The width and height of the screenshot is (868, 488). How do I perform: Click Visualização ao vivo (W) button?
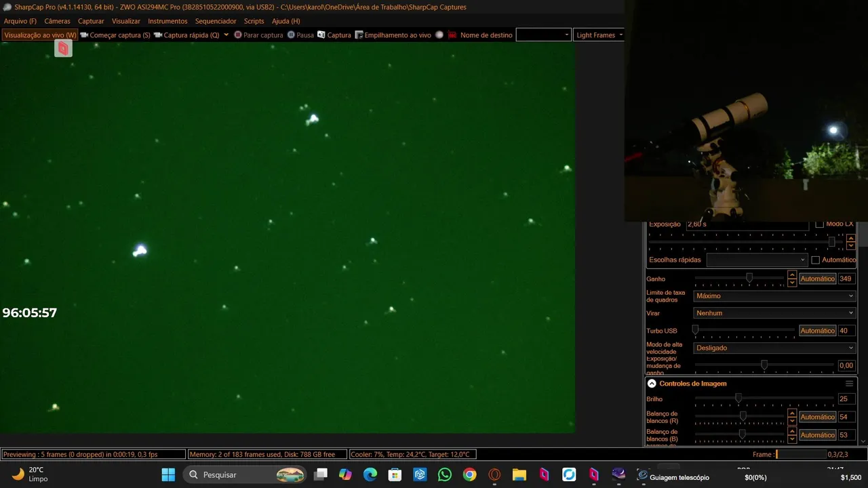(40, 35)
